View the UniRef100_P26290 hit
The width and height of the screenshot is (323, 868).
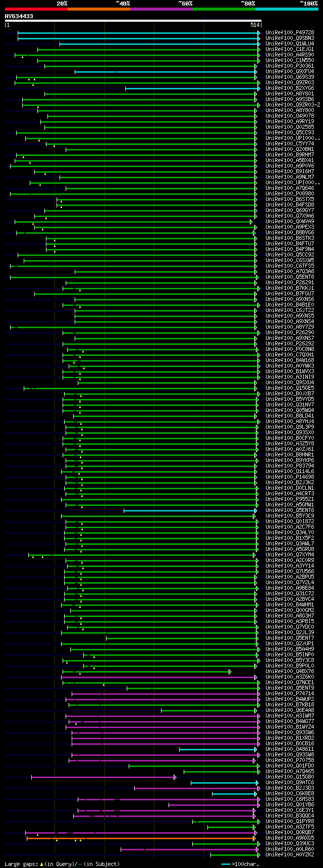290,332
